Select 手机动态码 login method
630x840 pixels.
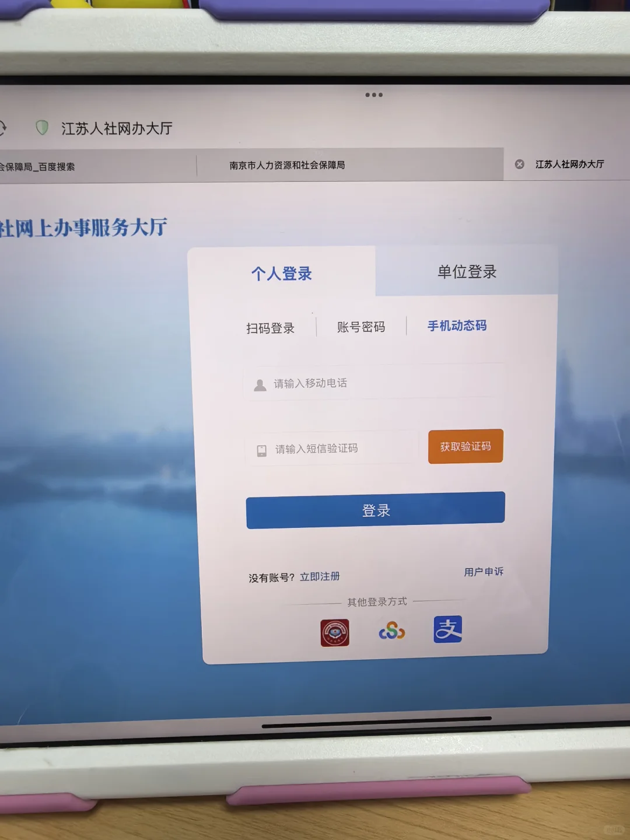coord(457,325)
